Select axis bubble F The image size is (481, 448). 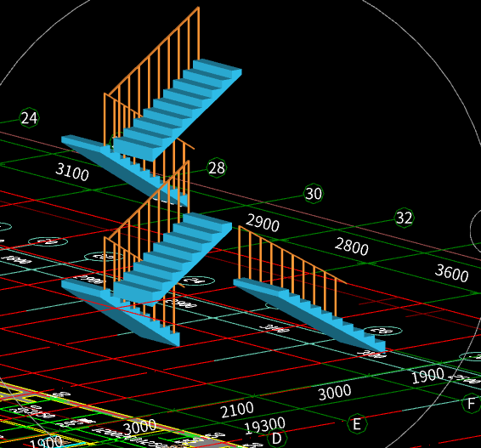[x=472, y=403]
